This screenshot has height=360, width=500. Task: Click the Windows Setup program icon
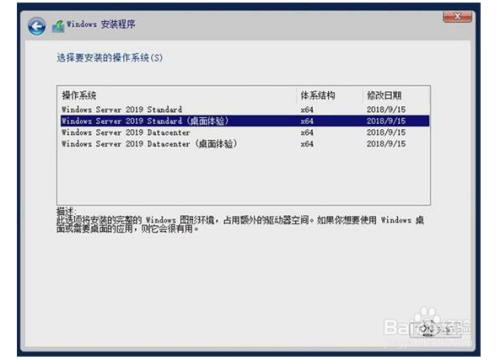[58, 26]
